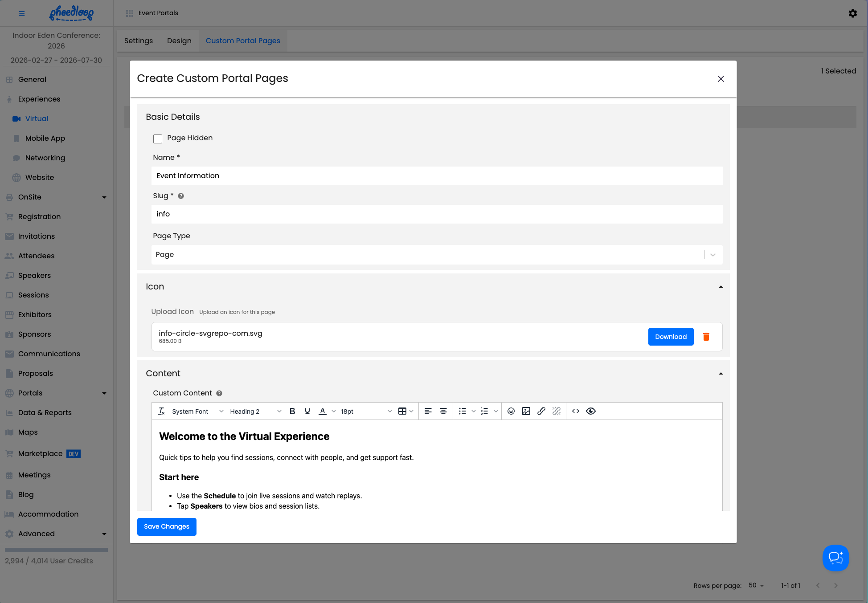Click the insert link icon
Screen dimensions: 868x603
[541, 411]
